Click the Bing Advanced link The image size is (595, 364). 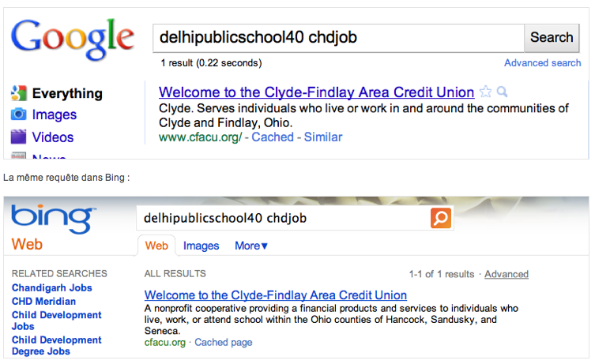click(507, 274)
